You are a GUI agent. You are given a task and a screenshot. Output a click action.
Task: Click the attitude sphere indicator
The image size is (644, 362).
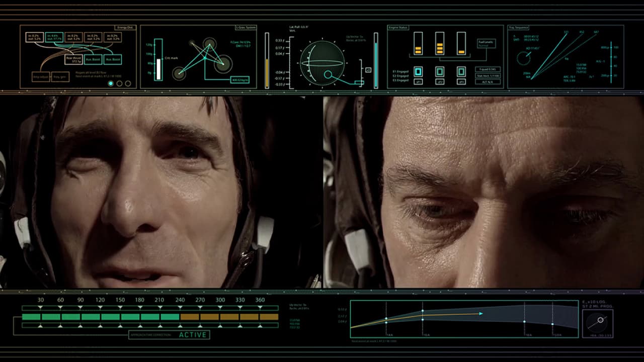click(321, 62)
